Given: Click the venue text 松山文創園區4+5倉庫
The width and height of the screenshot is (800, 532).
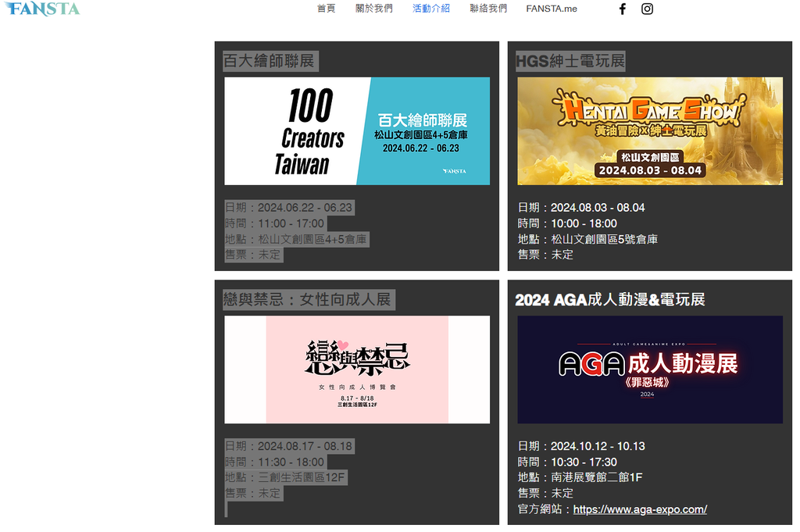Looking at the screenshot, I should [312, 239].
